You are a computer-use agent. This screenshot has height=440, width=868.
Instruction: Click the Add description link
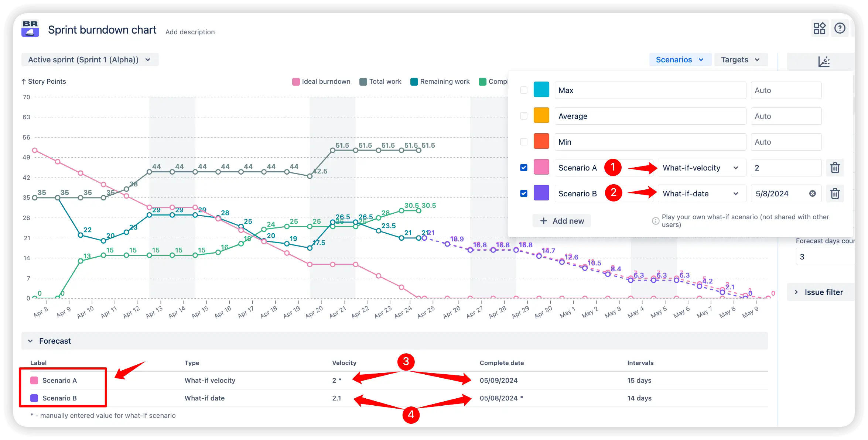pos(190,32)
